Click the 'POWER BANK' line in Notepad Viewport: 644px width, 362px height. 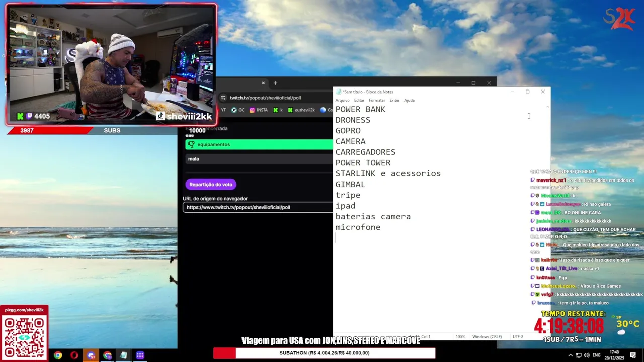point(360,109)
